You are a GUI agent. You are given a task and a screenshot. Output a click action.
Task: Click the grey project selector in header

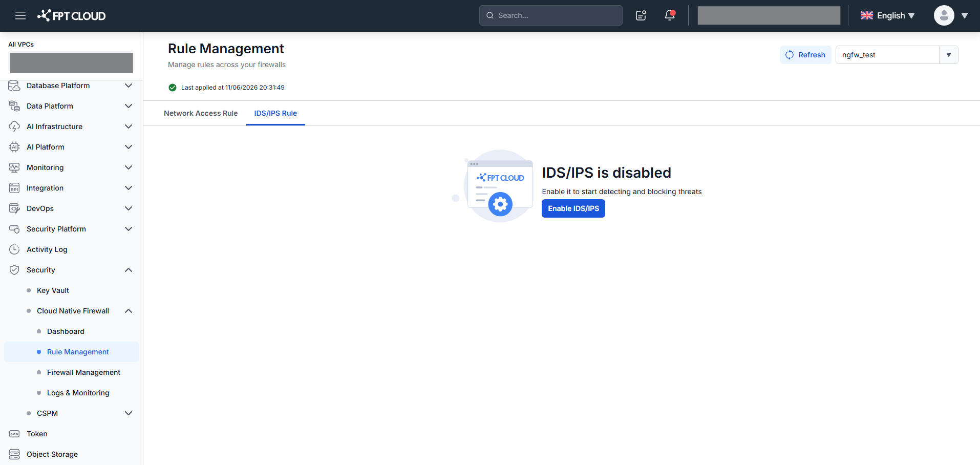coord(769,15)
